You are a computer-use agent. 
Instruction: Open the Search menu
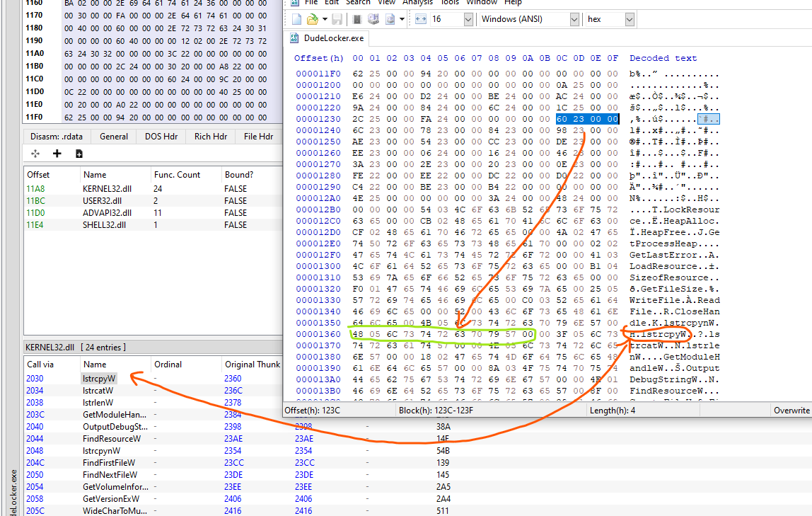coord(358,3)
